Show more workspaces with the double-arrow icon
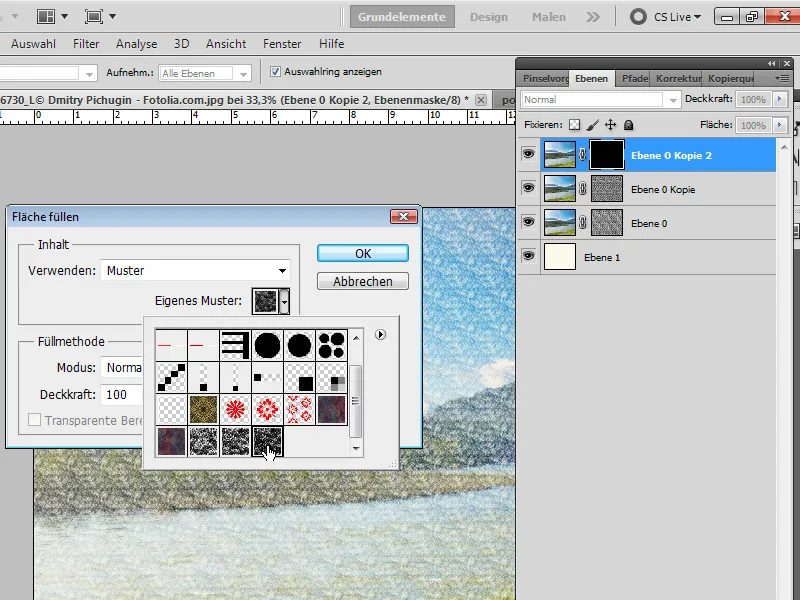Image resolution: width=800 pixels, height=600 pixels. coord(593,17)
